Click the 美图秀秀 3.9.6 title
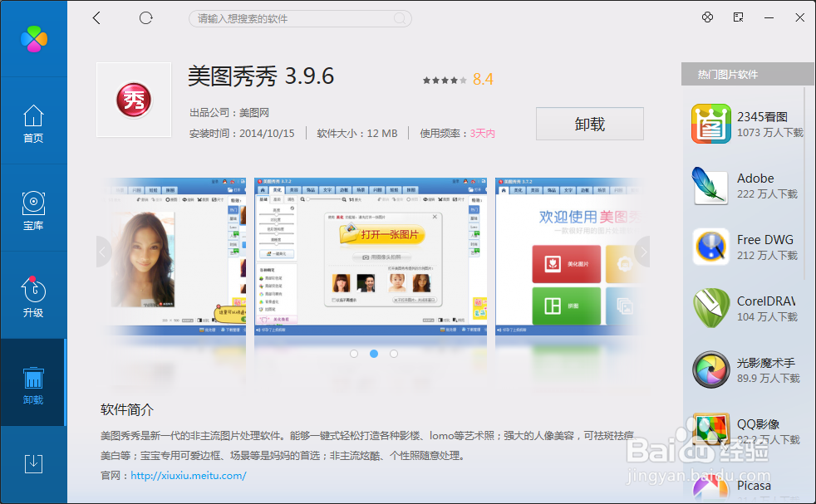The height and width of the screenshot is (504, 816). 261,76
